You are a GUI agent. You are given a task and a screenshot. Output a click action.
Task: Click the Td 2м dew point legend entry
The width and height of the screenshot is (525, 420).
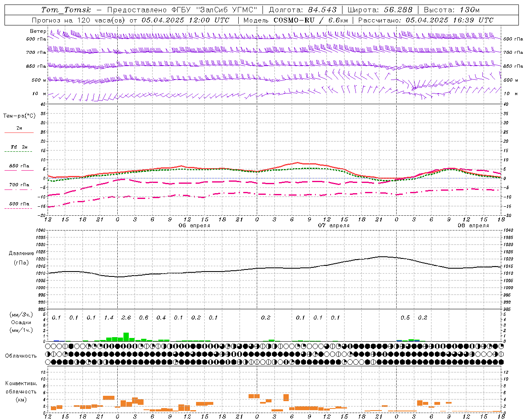(19, 147)
